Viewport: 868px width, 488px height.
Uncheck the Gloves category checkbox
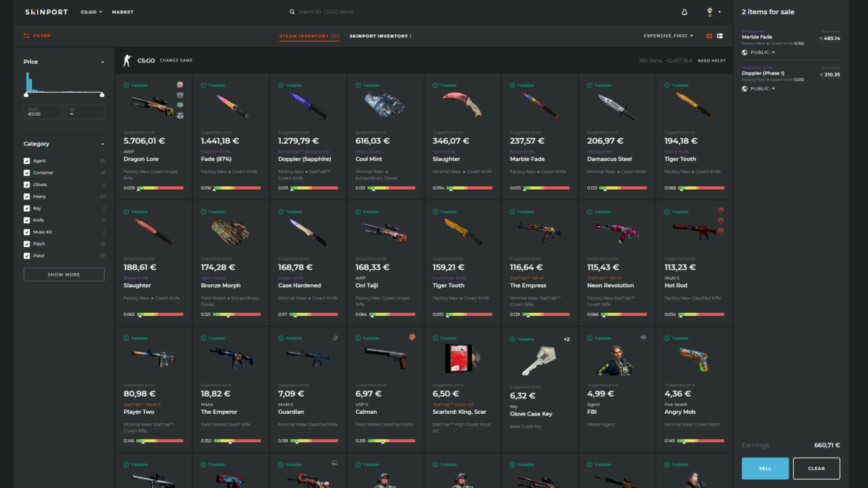coord(27,185)
